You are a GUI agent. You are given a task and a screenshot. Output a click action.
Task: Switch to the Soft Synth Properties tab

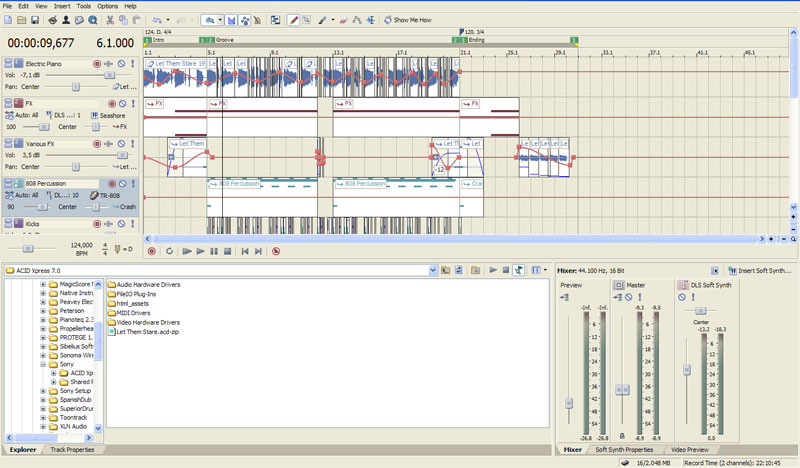coord(624,450)
